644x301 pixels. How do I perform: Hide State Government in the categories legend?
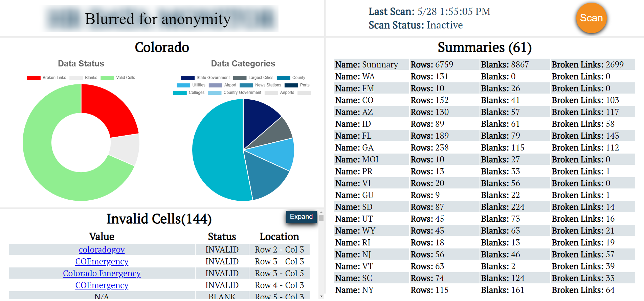pyautogui.click(x=205, y=78)
